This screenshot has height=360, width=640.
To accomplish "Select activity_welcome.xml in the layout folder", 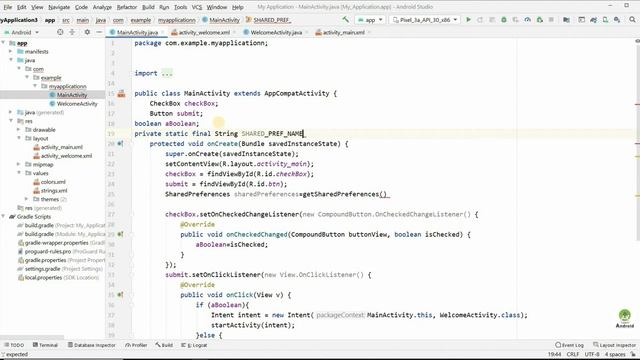I will point(62,156).
